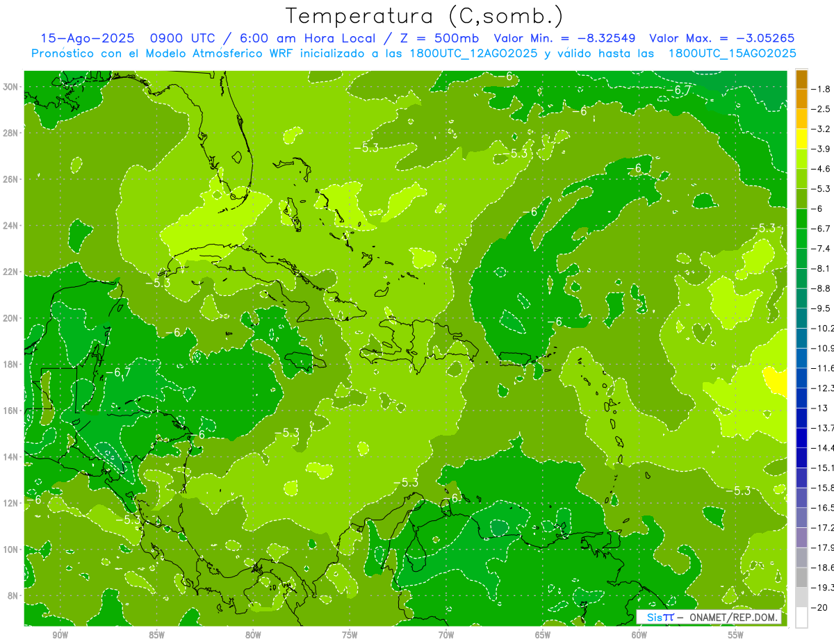Click the bright yellow colorbar swatch above -3.9
The height and width of the screenshot is (644, 834).
(x=801, y=139)
